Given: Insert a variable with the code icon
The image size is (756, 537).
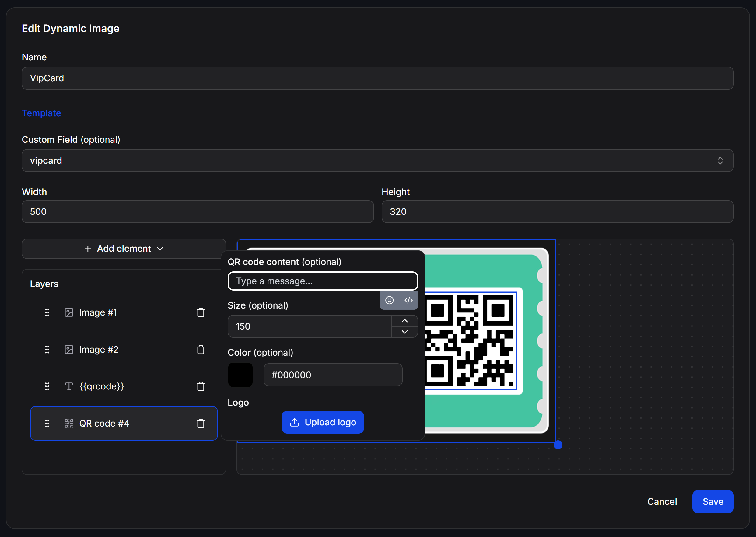Looking at the screenshot, I should 408,300.
